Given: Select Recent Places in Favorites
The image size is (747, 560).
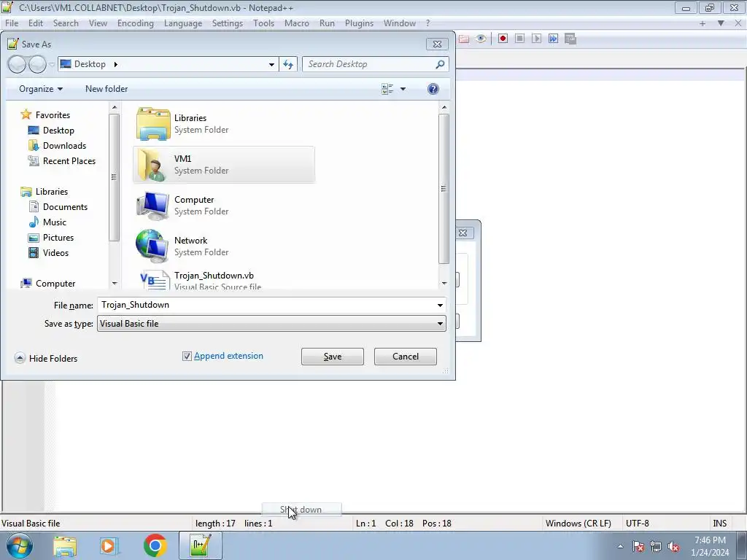Looking at the screenshot, I should point(62,161).
